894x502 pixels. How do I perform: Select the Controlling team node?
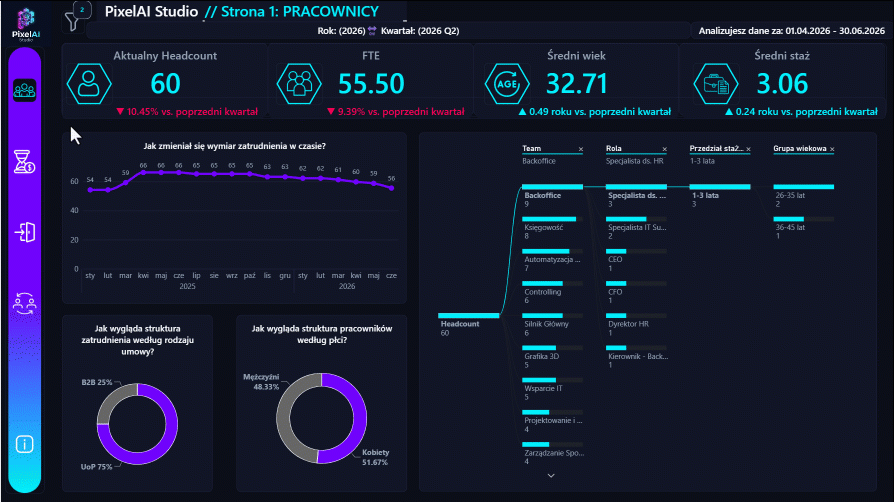pyautogui.click(x=552, y=292)
